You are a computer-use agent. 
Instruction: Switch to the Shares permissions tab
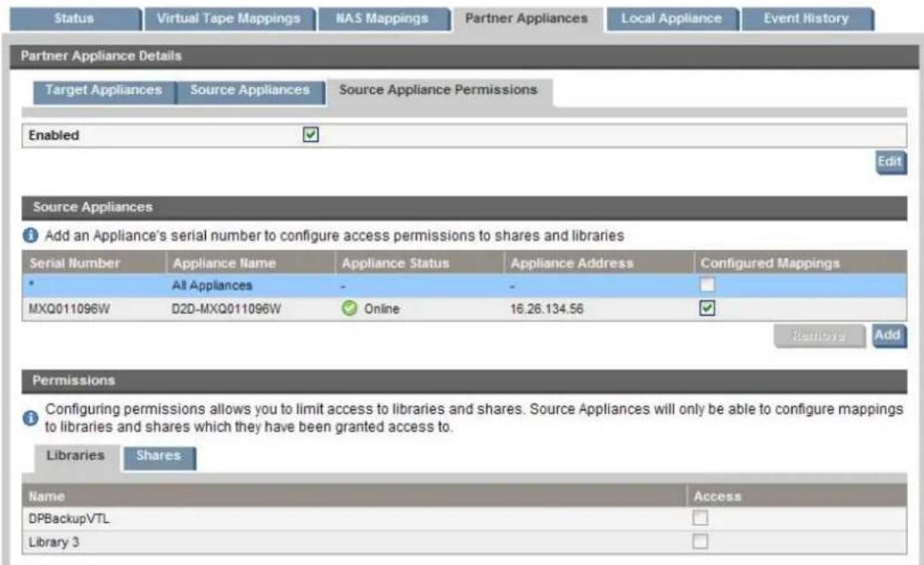pyautogui.click(x=159, y=457)
